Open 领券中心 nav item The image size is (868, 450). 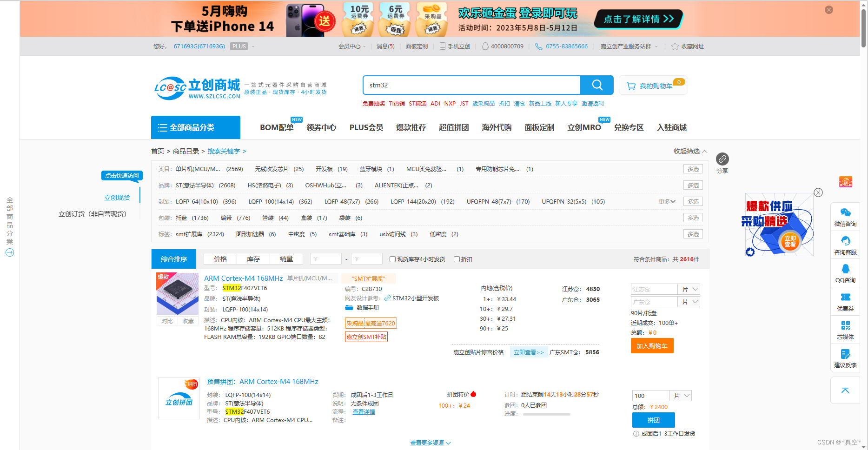(321, 127)
